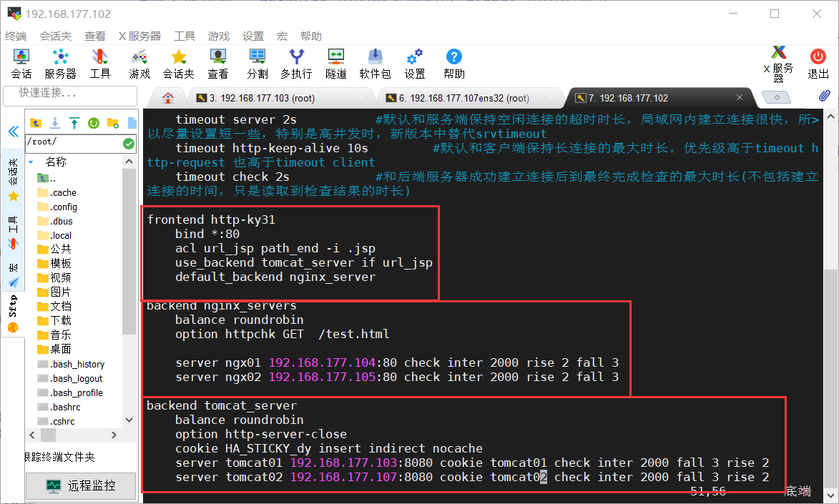Select the 宏 vertical sidebar tab
Image resolution: width=839 pixels, height=504 pixels.
pyautogui.click(x=14, y=275)
